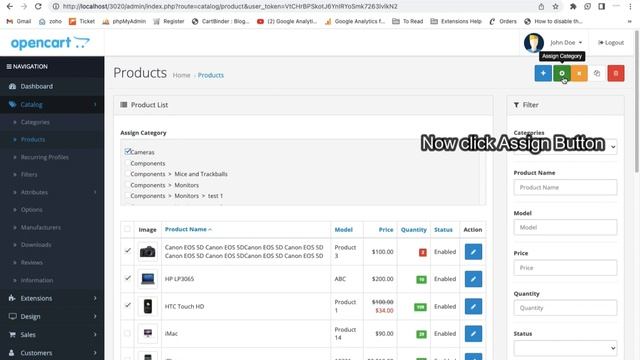Open the Gmail bookmark
Screen dimensions: 640x360
tap(19, 21)
